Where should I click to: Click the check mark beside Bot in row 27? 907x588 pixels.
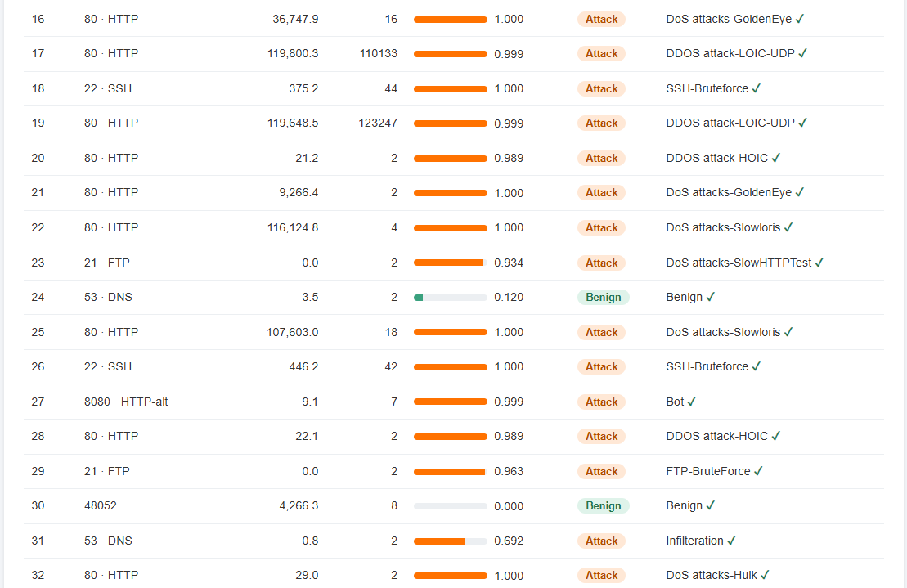tap(692, 402)
